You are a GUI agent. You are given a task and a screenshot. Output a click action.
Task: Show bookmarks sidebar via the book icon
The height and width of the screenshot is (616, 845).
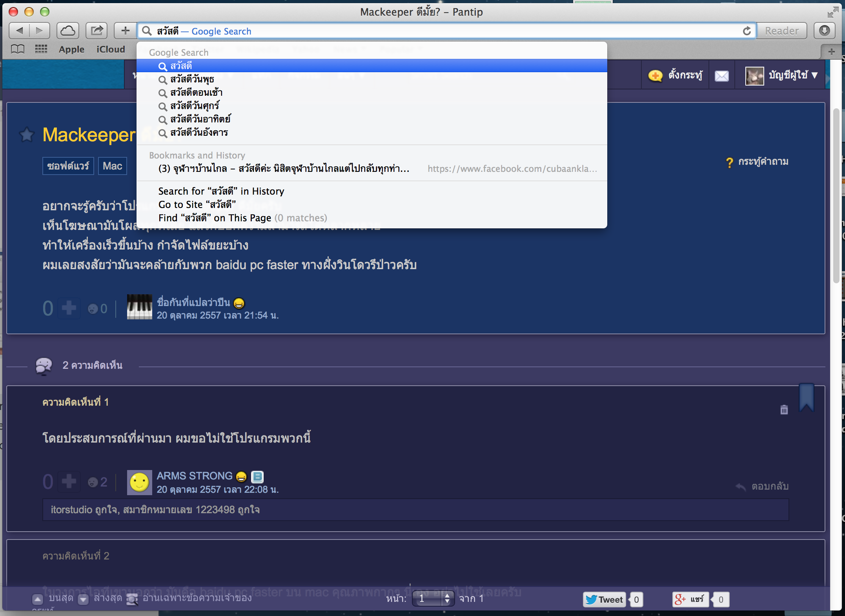pos(18,49)
